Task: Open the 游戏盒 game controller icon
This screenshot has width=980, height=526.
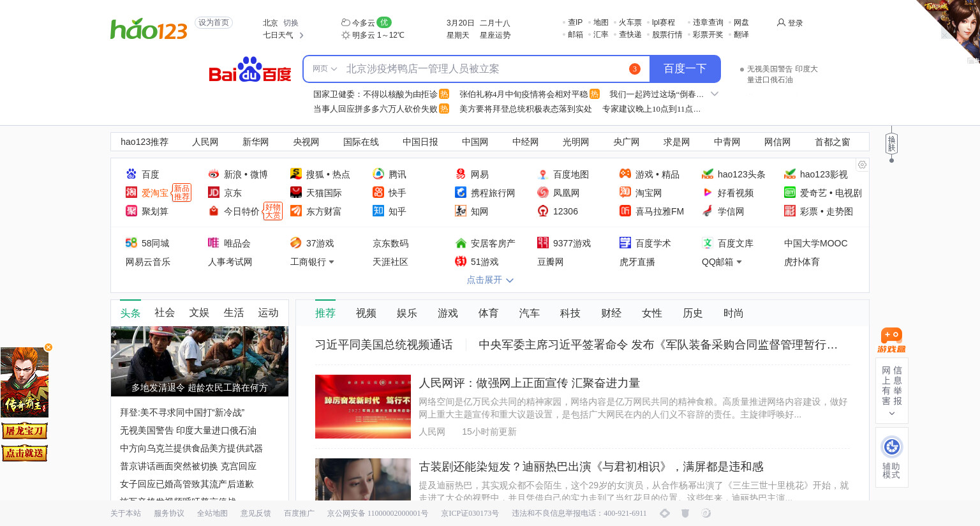Action: 891,340
